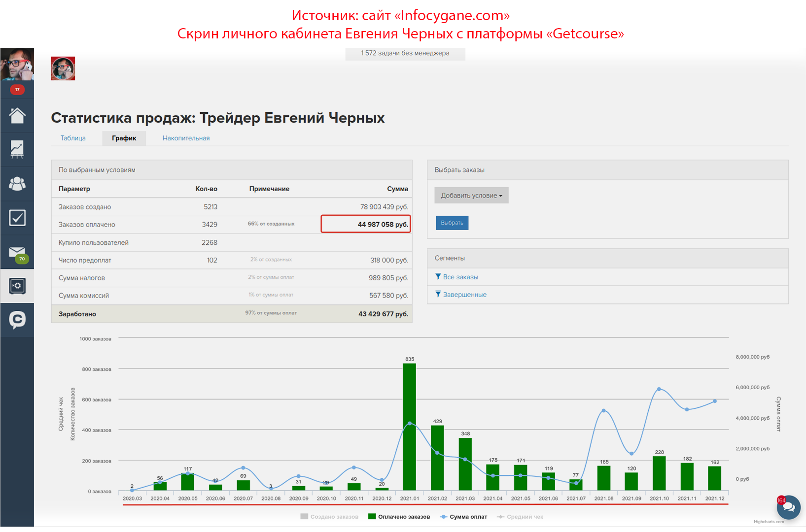This screenshot has width=806, height=532.
Task: Click the 2021.01 bar labeled 835
Action: (x=409, y=427)
